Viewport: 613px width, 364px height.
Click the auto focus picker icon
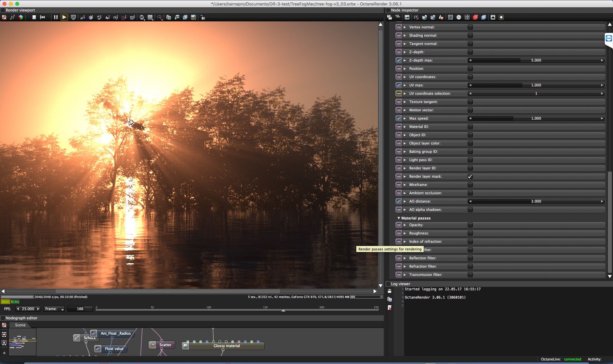click(82, 18)
